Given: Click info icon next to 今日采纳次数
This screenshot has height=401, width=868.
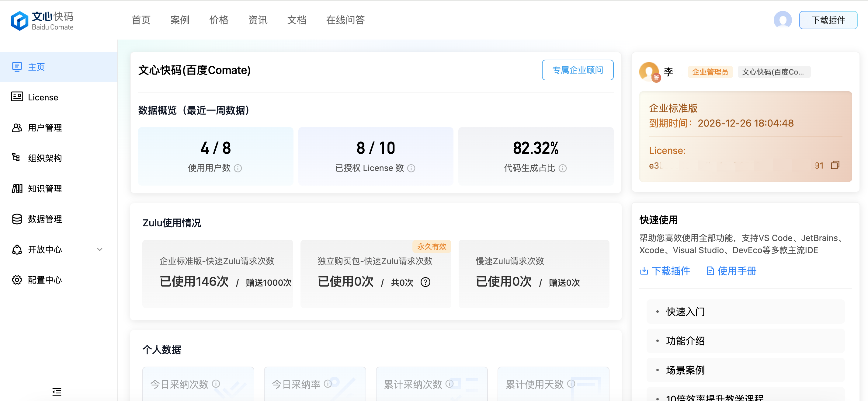Looking at the screenshot, I should pos(216,383).
